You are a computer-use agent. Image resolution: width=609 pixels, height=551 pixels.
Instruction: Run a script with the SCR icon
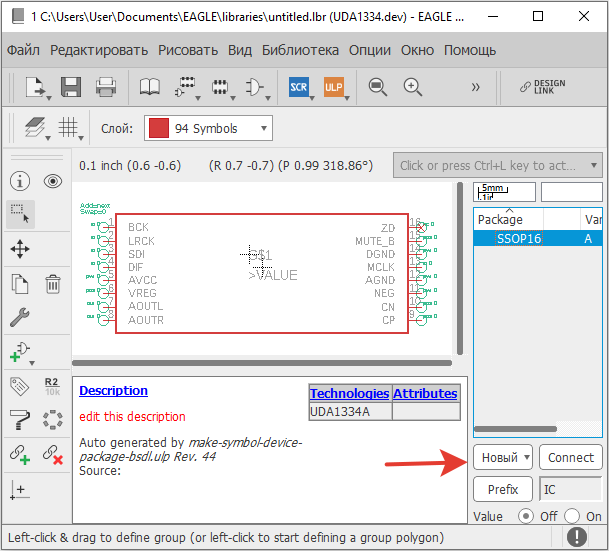[298, 87]
